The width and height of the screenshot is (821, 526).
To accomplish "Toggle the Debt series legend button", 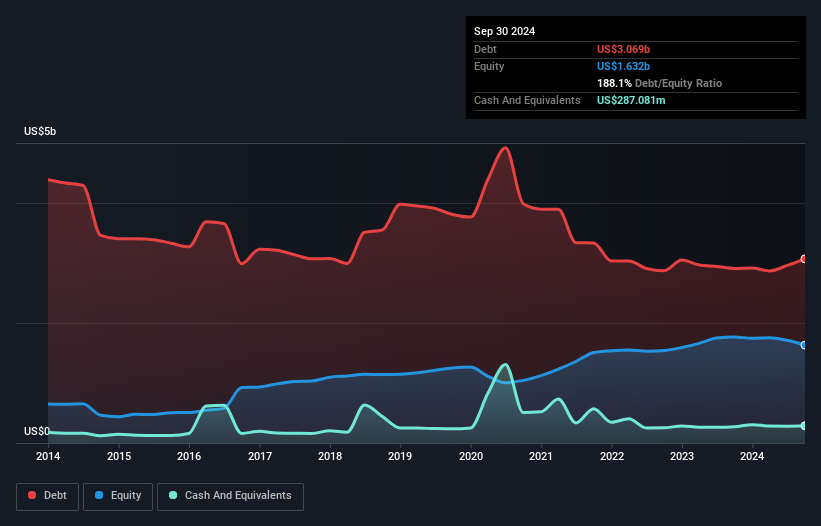I will [x=48, y=496].
